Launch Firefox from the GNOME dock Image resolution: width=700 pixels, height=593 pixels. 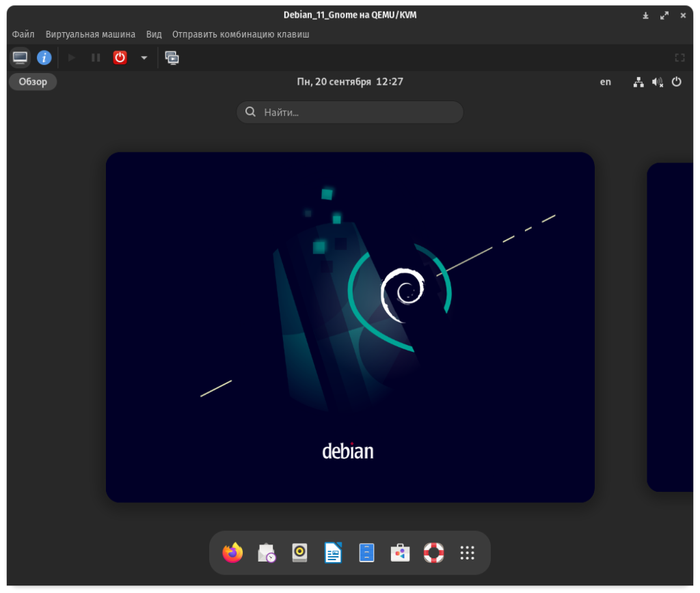click(x=232, y=553)
